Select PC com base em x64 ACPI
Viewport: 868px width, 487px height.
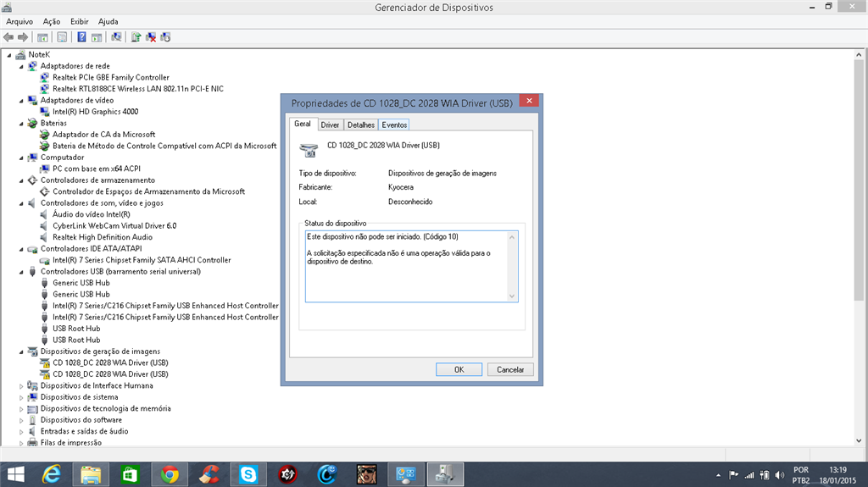tap(97, 169)
